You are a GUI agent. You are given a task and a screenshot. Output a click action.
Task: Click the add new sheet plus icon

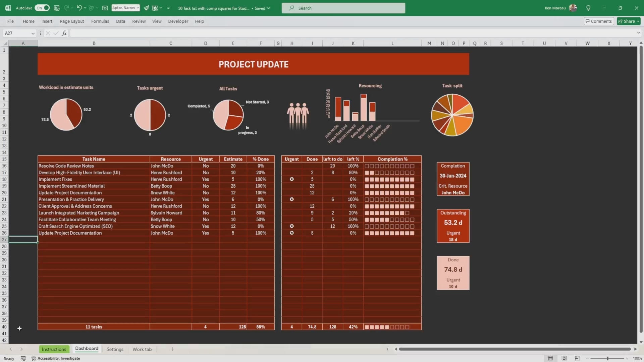point(172,349)
